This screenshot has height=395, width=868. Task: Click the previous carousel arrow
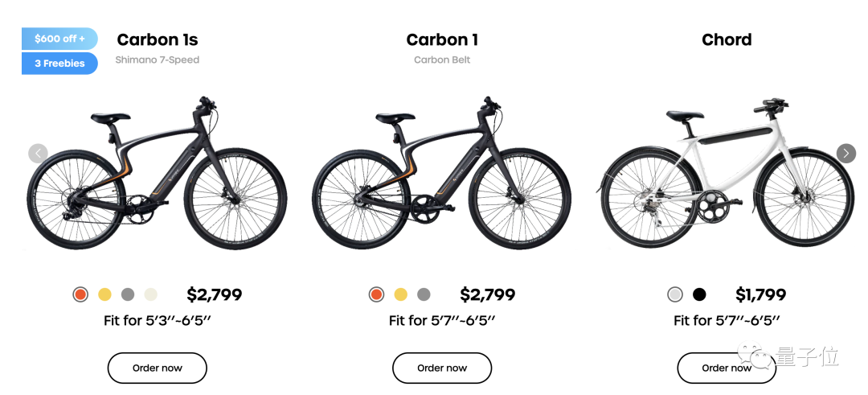tap(38, 154)
